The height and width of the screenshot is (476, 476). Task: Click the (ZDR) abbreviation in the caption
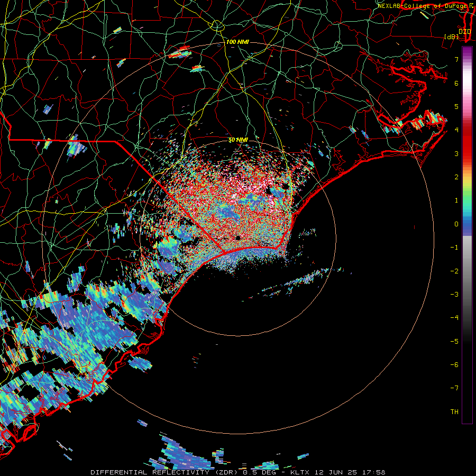(x=226, y=472)
